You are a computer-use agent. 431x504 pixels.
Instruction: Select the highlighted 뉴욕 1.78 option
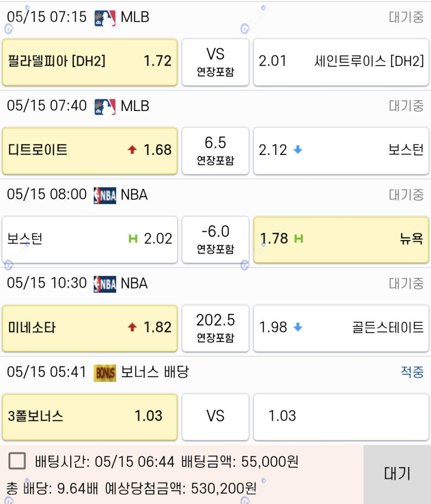coord(341,240)
